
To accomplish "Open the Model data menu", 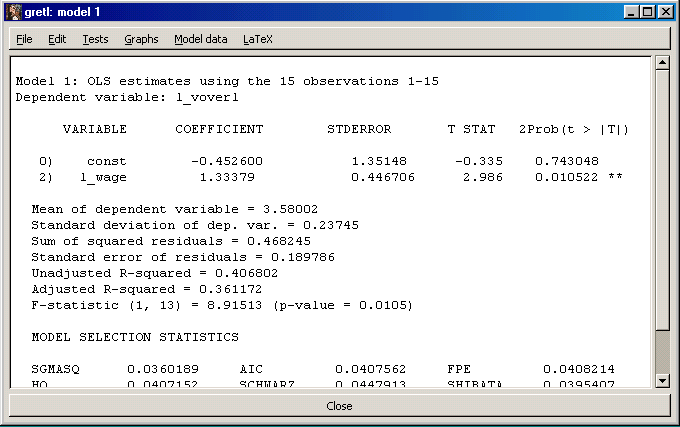I will (x=200, y=40).
